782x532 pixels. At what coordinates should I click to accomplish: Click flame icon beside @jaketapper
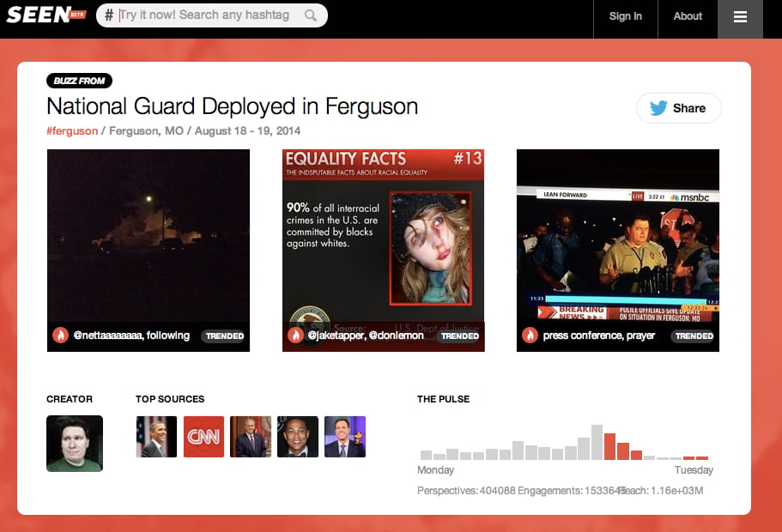296,335
